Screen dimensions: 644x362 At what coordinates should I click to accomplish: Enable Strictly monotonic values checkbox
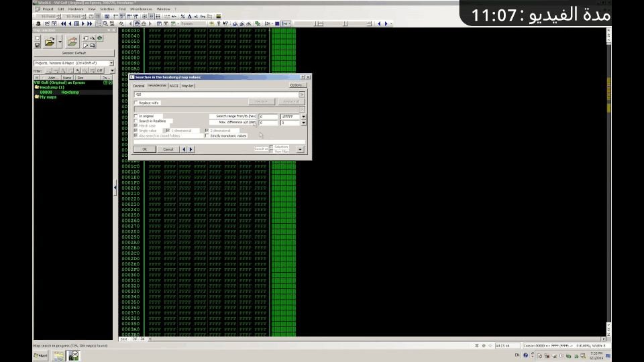click(x=207, y=135)
